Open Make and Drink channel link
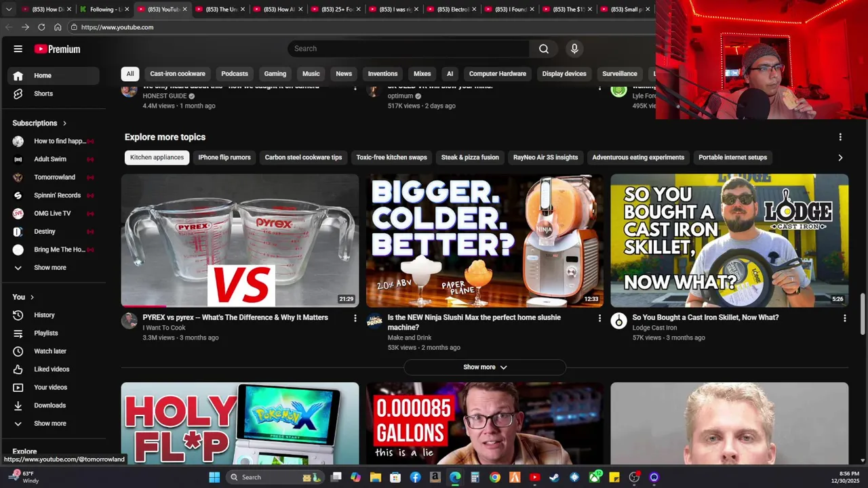 click(x=410, y=338)
